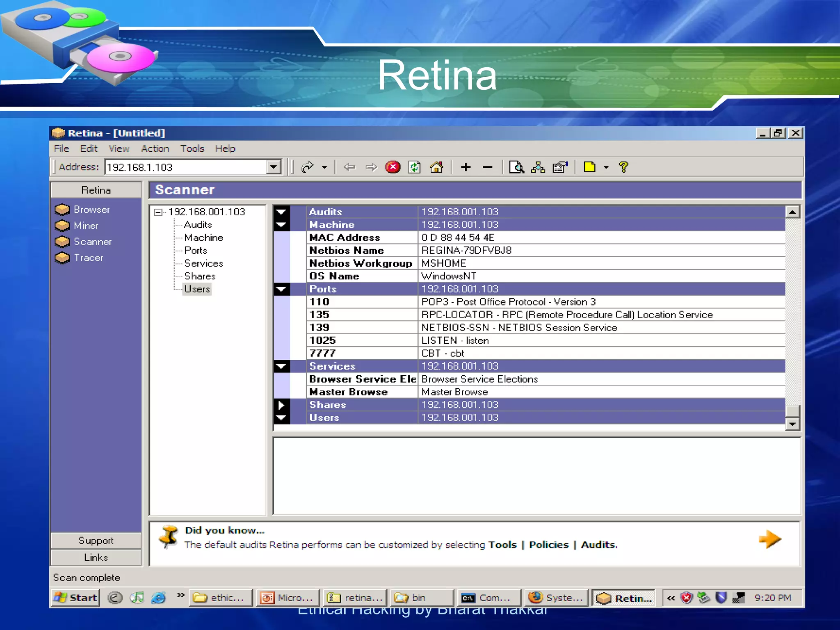Click the results scrollbar down arrow
This screenshot has height=630, width=840.
point(792,424)
